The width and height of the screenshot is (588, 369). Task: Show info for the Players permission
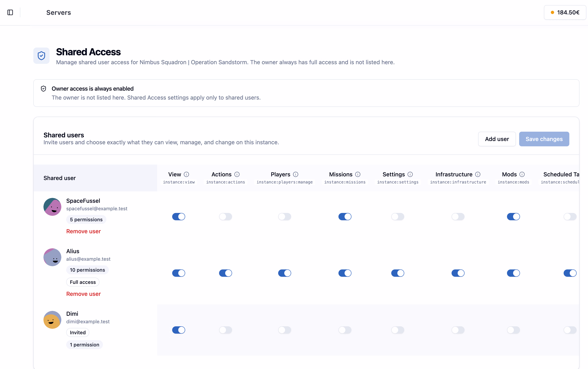[296, 174]
